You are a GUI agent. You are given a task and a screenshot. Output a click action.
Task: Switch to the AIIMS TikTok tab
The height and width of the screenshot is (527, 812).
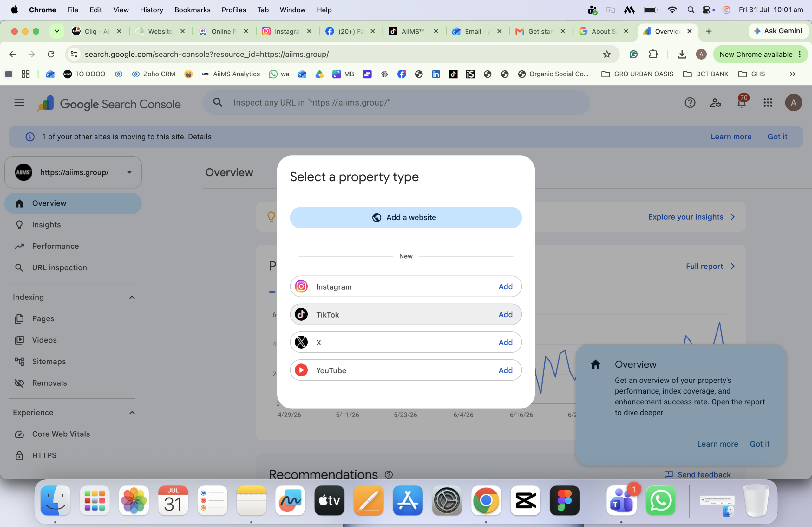414,31
